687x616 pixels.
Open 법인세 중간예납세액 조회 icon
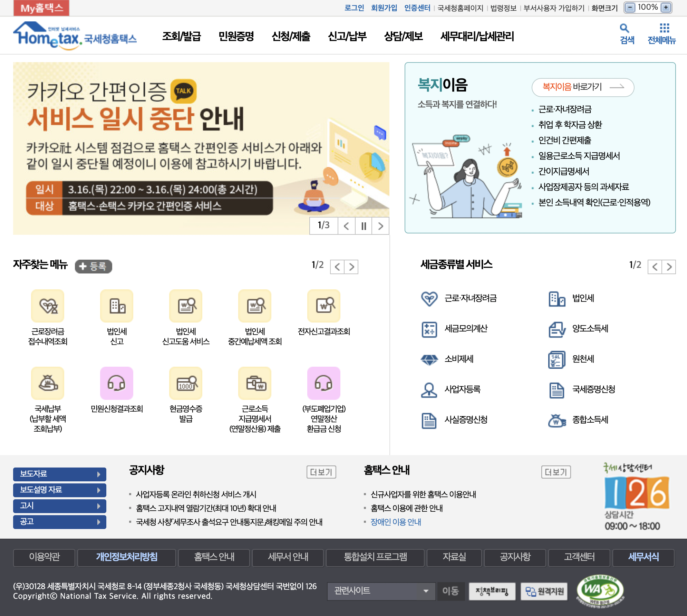coord(255,306)
